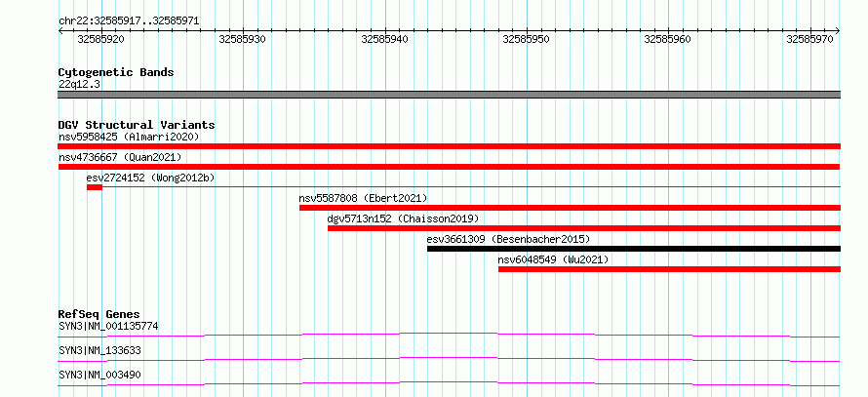Screen dimensions: 868x397
Task: Click ruler coordinate 32585930
Action: click(243, 39)
